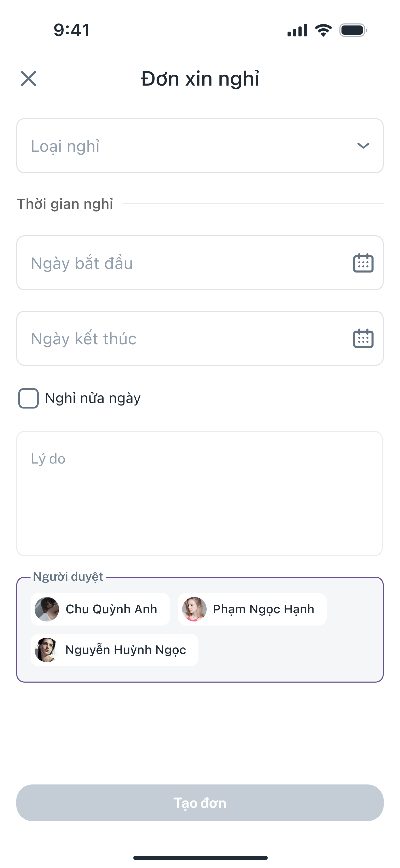Click the Ngày kết thúc date field

click(x=182, y=338)
